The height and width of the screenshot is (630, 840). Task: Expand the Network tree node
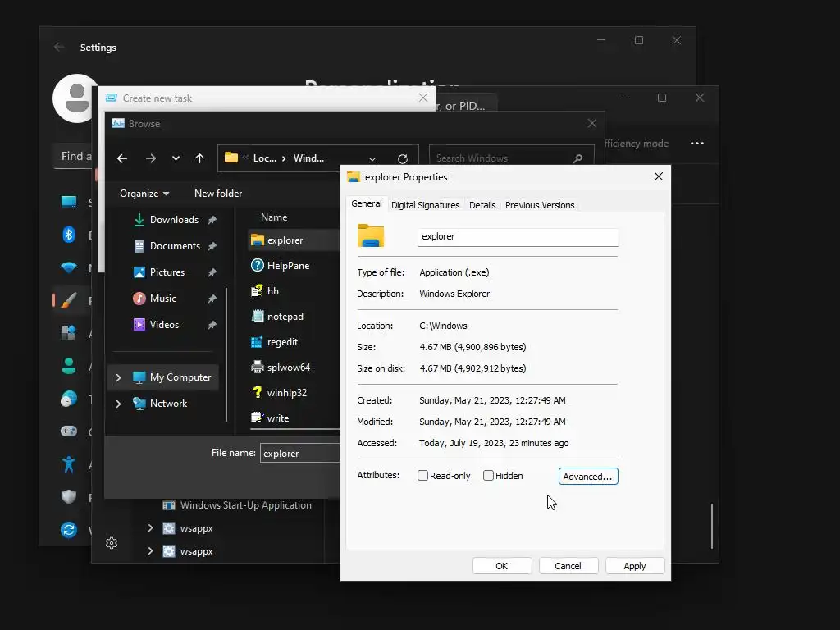(x=118, y=404)
